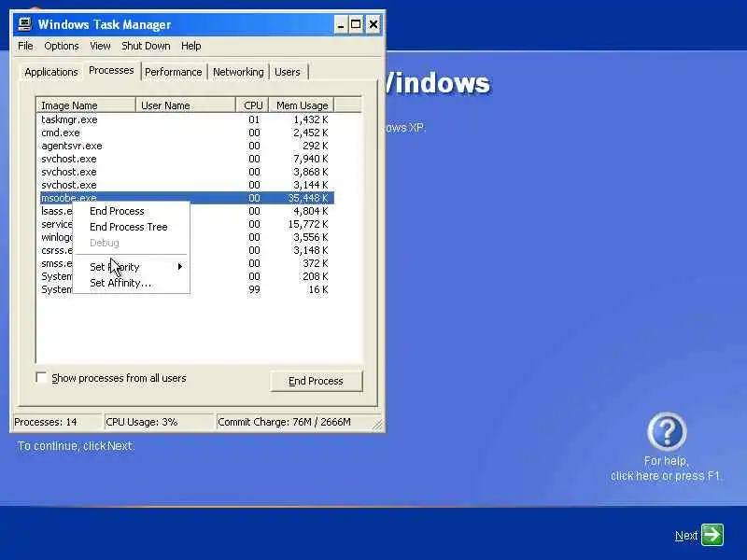Sort by the User Name column header
This screenshot has height=560, width=747.
(x=185, y=105)
